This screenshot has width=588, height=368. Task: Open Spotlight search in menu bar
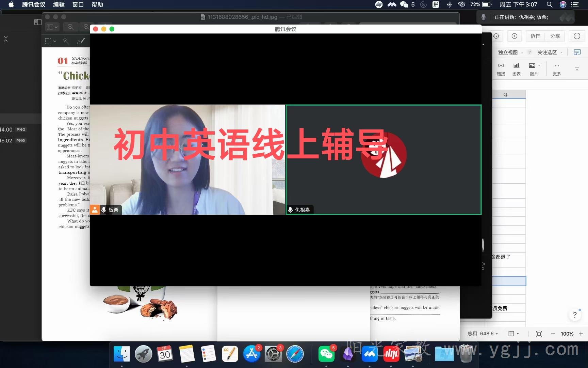[x=550, y=4]
